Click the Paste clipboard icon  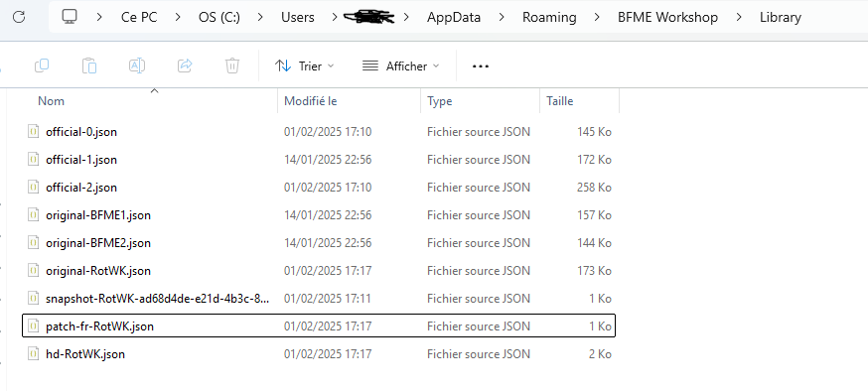[89, 65]
